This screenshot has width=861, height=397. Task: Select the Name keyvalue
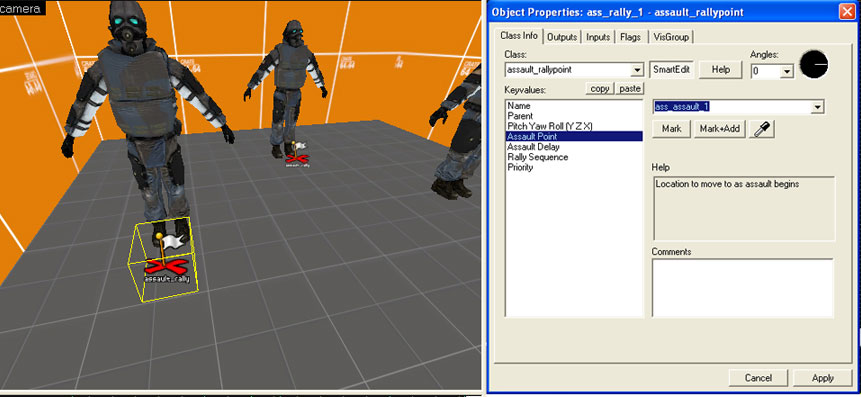click(573, 105)
